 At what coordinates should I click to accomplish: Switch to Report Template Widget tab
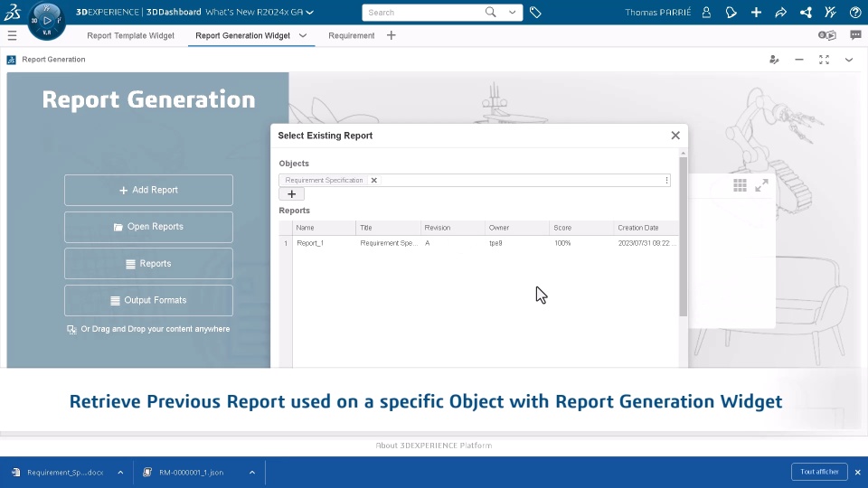[130, 35]
